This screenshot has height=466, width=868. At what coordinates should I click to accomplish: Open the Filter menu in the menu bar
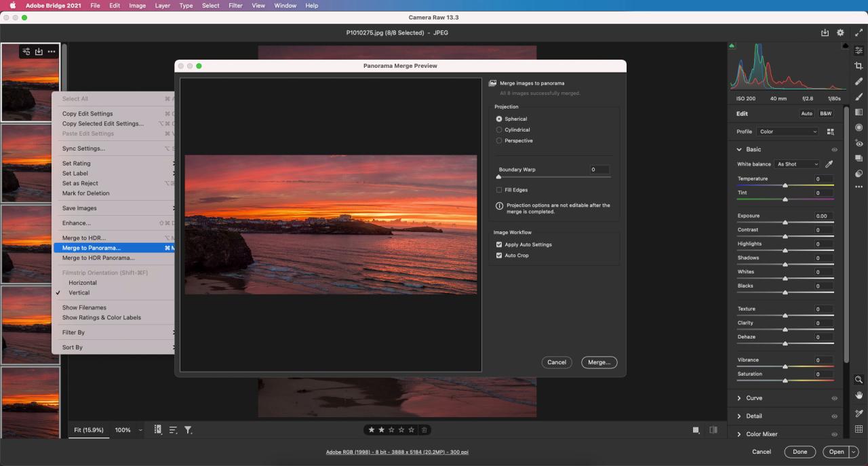[x=235, y=5]
